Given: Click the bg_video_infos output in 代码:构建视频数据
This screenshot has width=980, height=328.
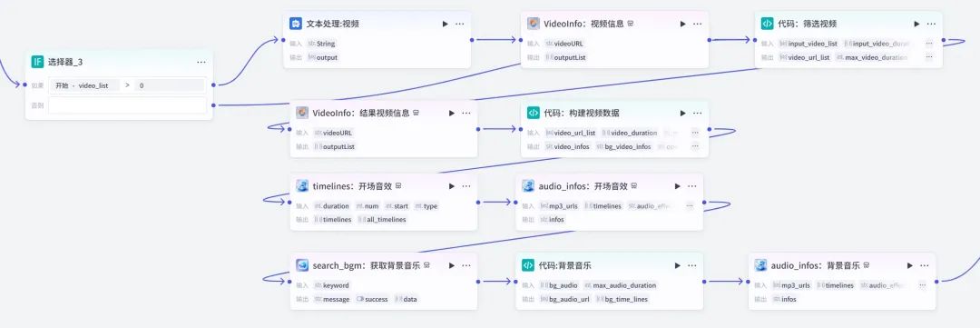Looking at the screenshot, I should point(623,146).
